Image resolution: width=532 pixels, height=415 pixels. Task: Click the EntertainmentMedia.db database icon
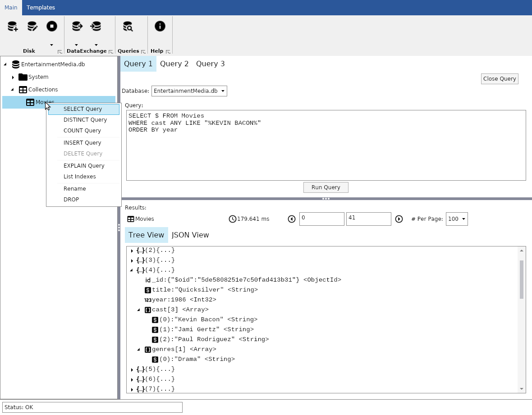tap(15, 64)
